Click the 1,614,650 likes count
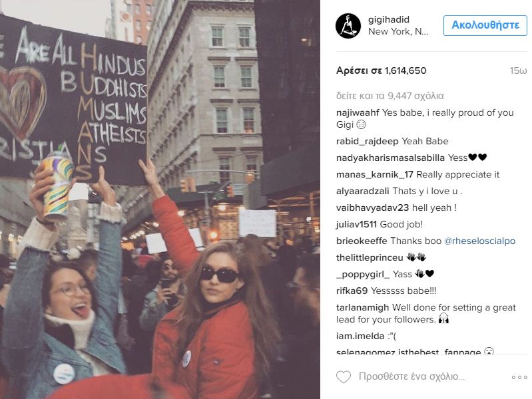This screenshot has height=399, width=532. tap(382, 70)
